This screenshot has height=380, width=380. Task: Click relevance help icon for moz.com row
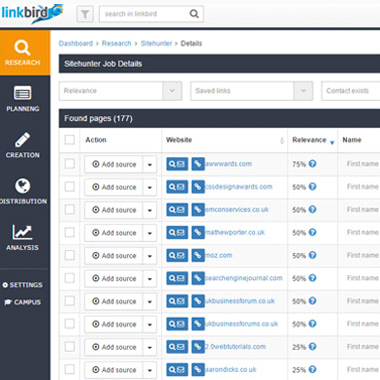coord(312,255)
